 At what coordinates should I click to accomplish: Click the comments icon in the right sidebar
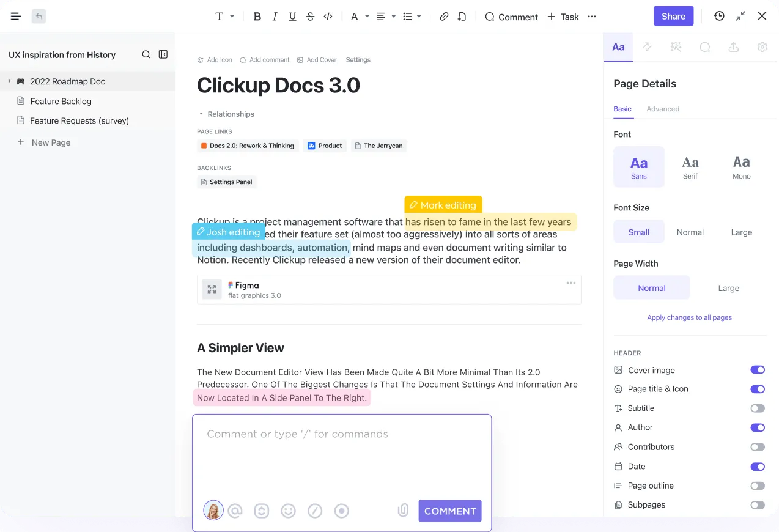[x=705, y=46]
